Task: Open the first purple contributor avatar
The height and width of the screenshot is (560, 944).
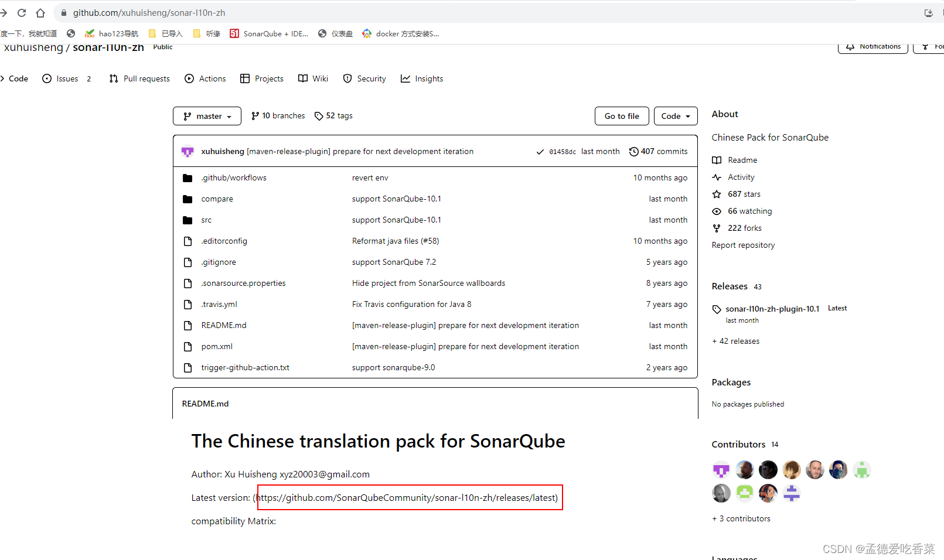Action: tap(721, 470)
